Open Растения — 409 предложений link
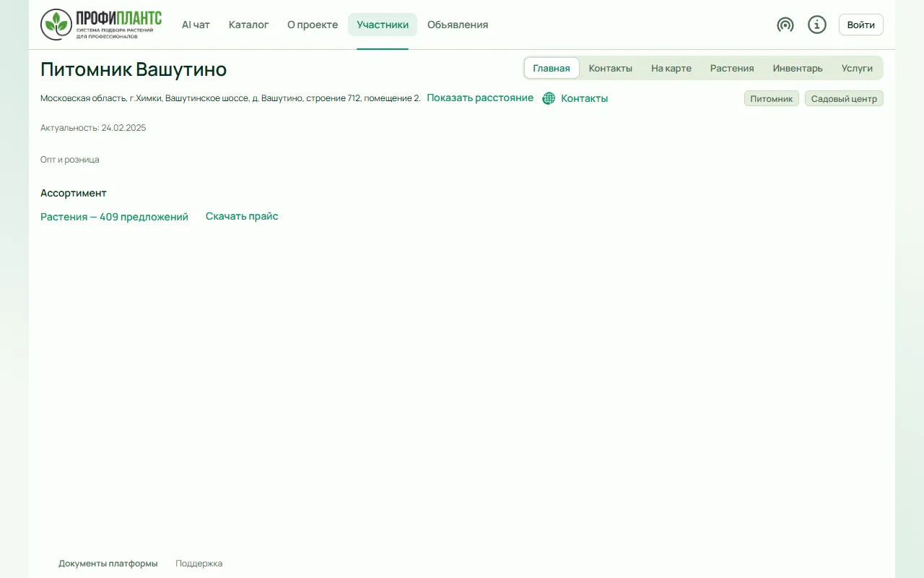This screenshot has height=578, width=924. [x=114, y=217]
